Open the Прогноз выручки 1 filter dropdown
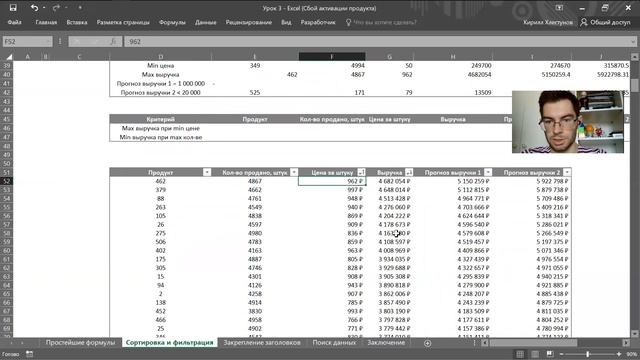Viewport: 640px width, 360px height. click(488, 173)
